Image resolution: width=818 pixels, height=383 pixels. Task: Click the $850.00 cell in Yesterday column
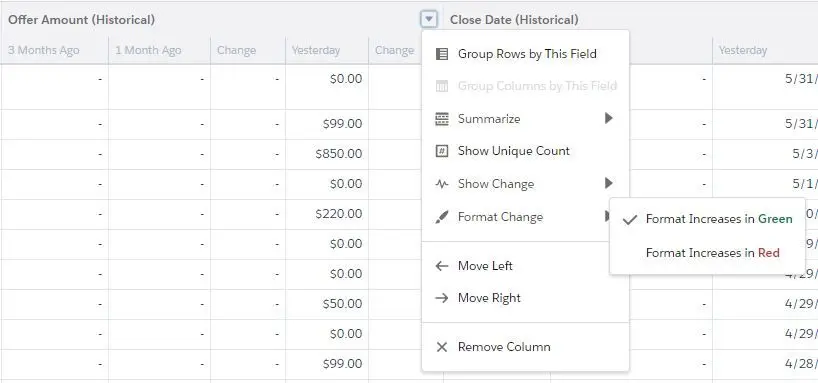[339, 154]
